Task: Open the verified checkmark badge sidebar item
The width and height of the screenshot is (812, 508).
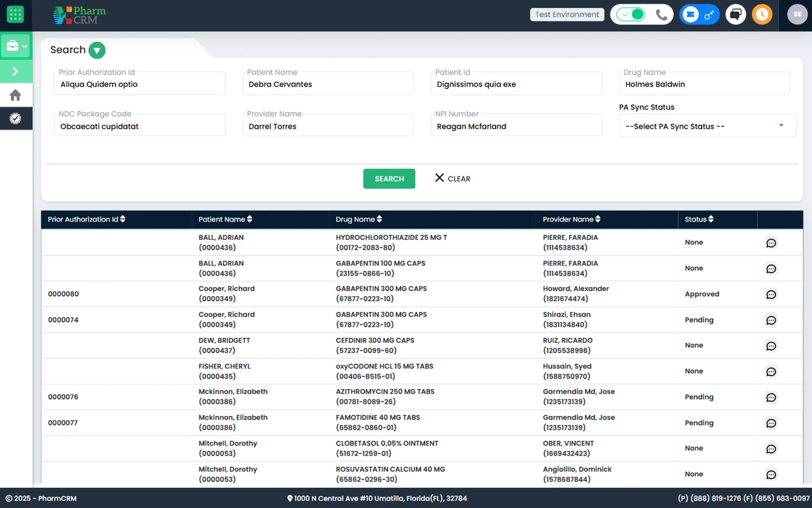Action: pyautogui.click(x=15, y=118)
